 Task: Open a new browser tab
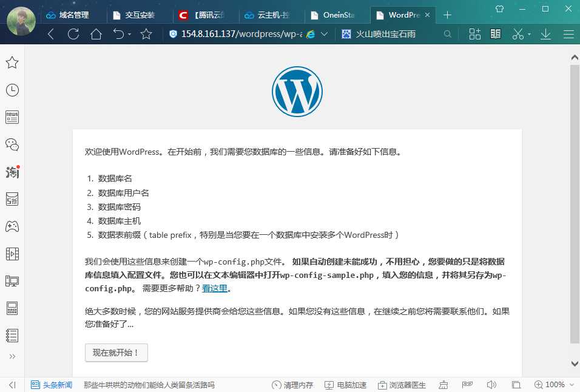click(x=447, y=15)
